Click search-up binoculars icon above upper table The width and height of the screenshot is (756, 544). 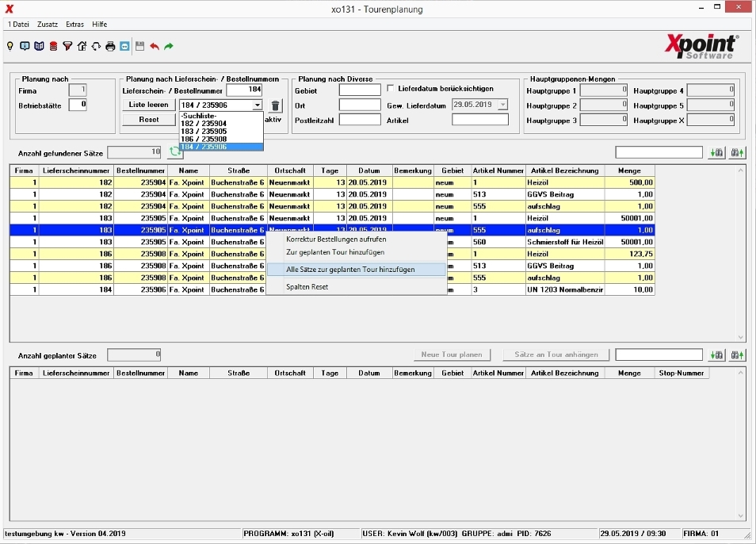(737, 152)
